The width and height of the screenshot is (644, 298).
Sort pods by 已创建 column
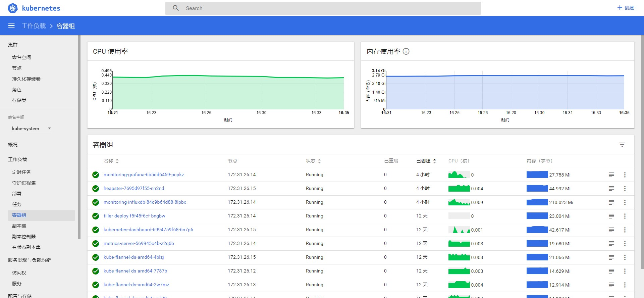pos(426,161)
